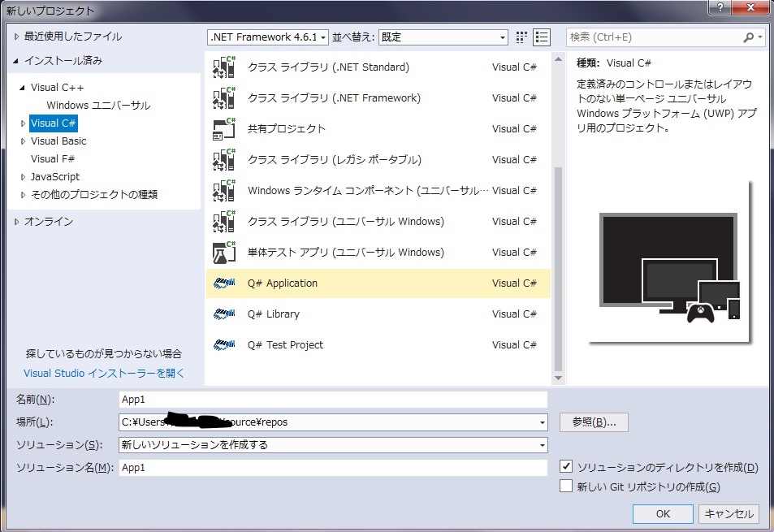This screenshot has width=774, height=532.
Task: Click the Windows ランタイム コンポーネント template icon
Action: click(224, 191)
